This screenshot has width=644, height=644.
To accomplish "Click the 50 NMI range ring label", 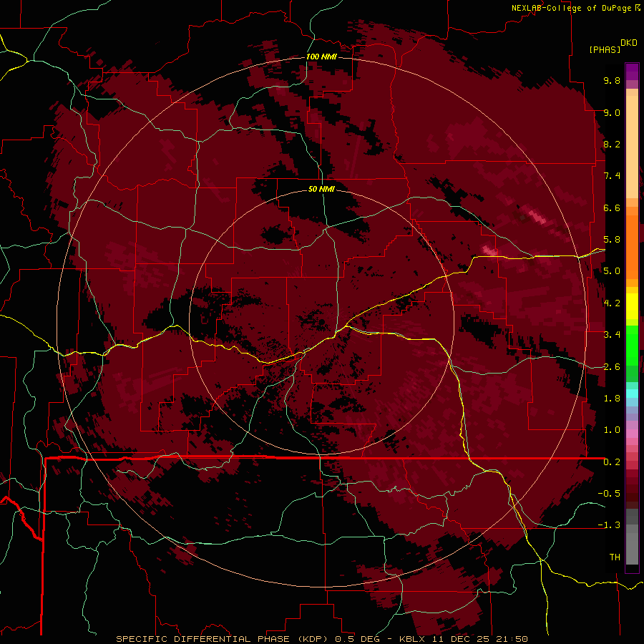I will tap(321, 189).
